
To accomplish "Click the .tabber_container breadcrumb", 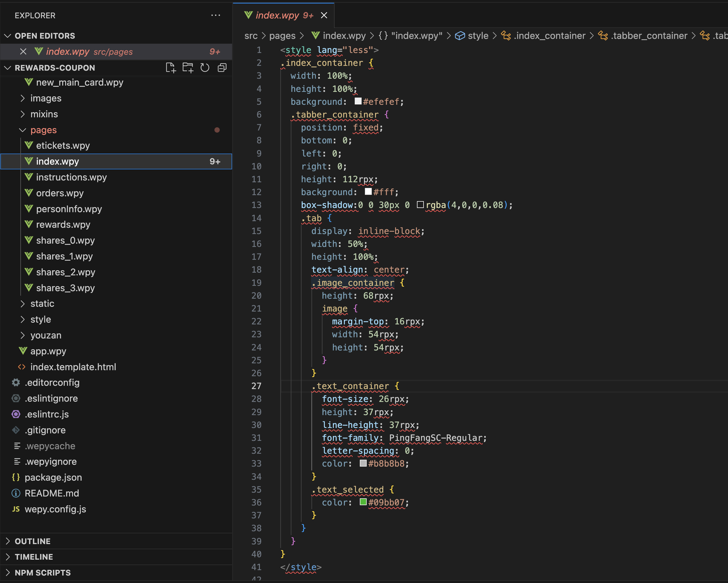I will [642, 36].
